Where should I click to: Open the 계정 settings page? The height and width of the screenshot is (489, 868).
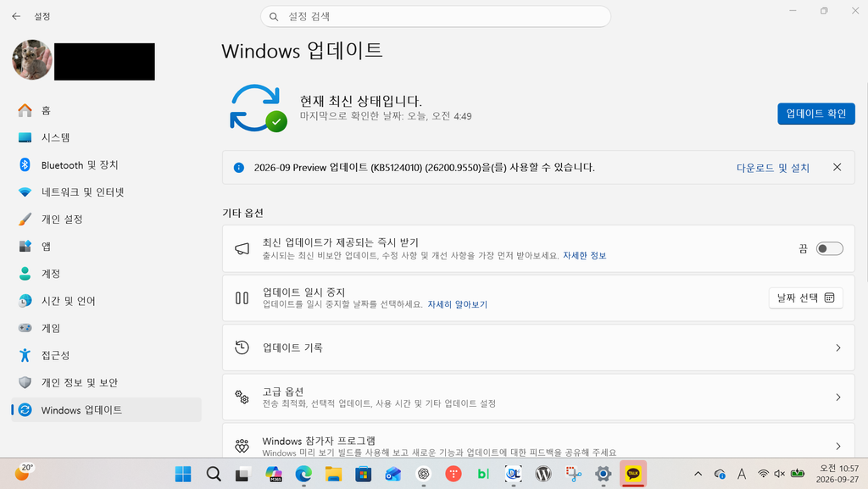click(105, 273)
